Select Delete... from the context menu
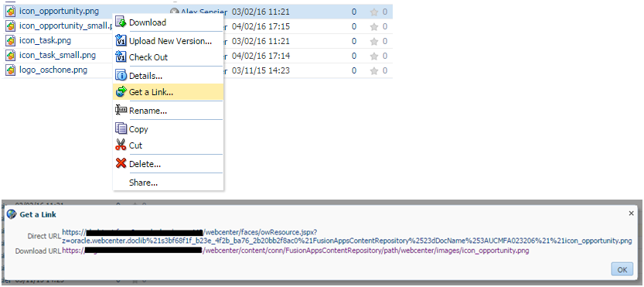 169,164
